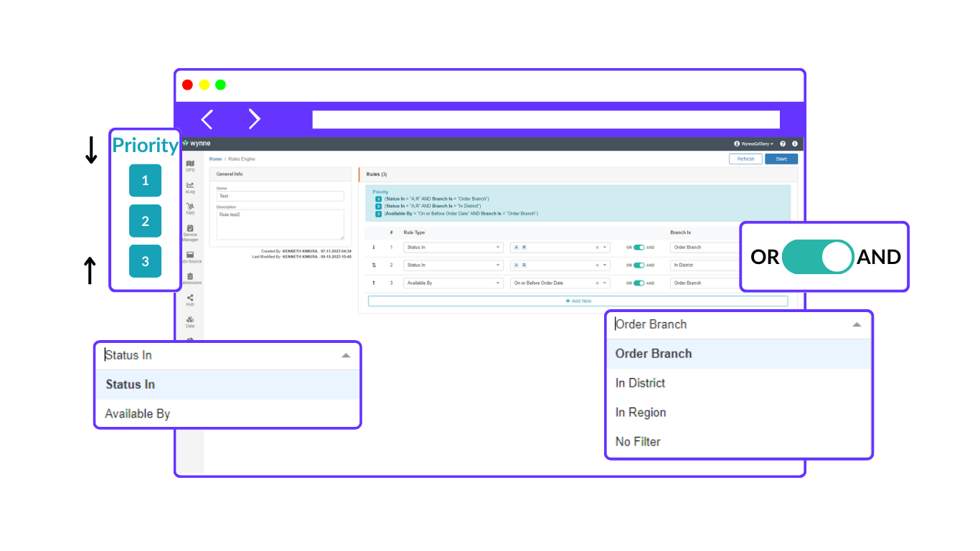
Task: Click the Add New rule link
Action: click(x=578, y=301)
